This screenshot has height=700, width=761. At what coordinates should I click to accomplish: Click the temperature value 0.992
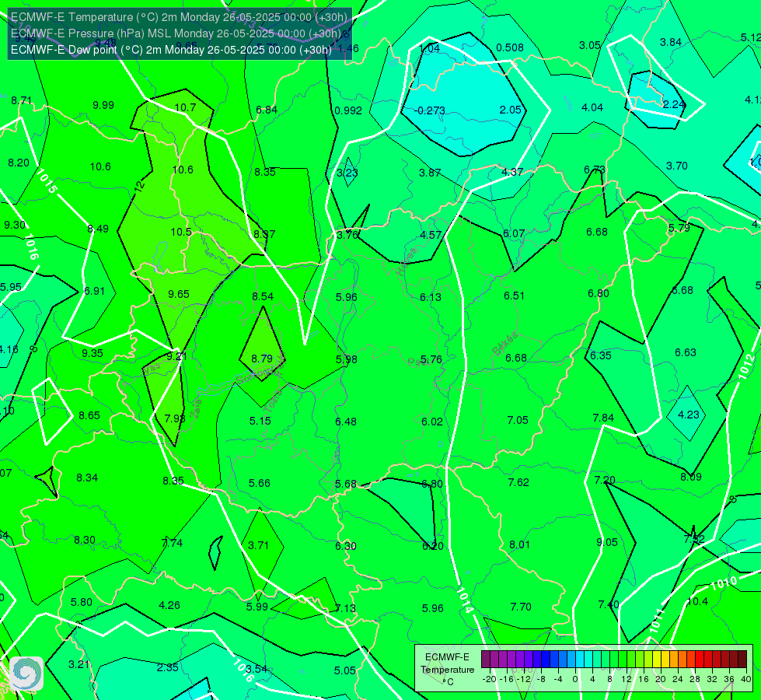(348, 110)
